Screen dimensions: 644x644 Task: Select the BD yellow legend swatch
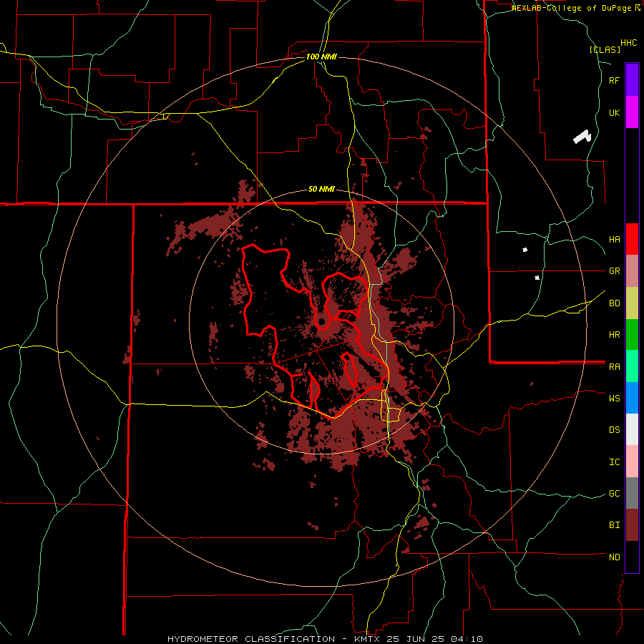pyautogui.click(x=632, y=303)
